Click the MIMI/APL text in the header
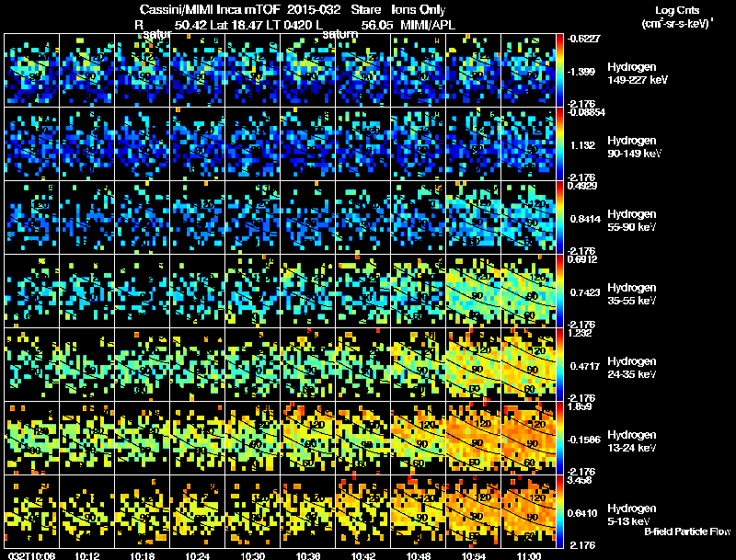Image resolution: width=736 pixels, height=560 pixels. point(428,26)
